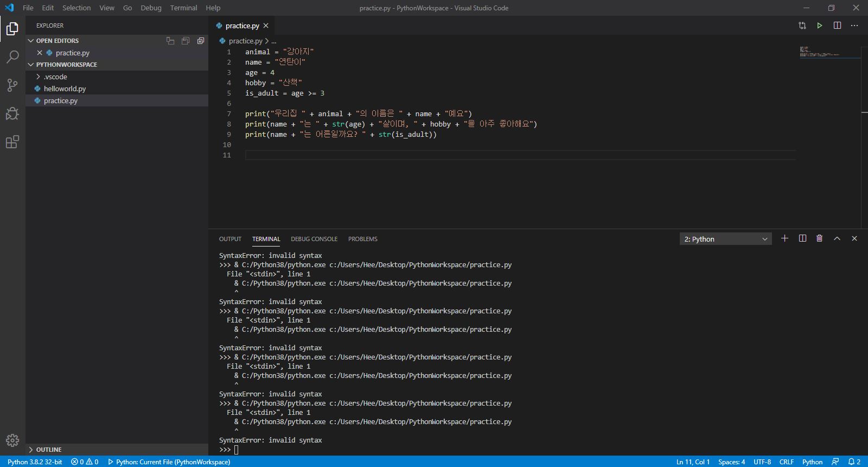
Task: Click the VS Code logo icon
Action: [x=9, y=8]
